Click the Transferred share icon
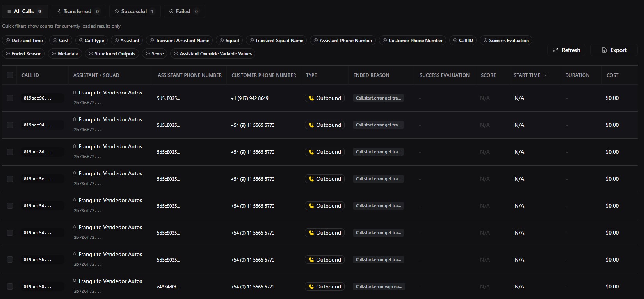This screenshot has height=299, width=644. click(59, 11)
